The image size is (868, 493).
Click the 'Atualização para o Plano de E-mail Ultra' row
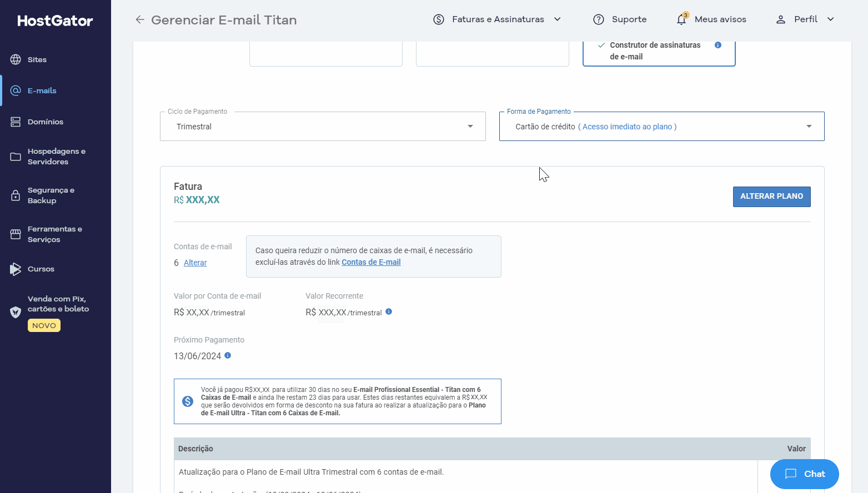coord(311,472)
